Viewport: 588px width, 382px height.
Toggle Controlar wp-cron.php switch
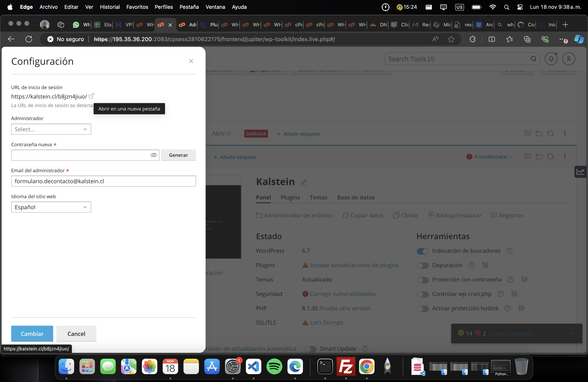point(423,294)
